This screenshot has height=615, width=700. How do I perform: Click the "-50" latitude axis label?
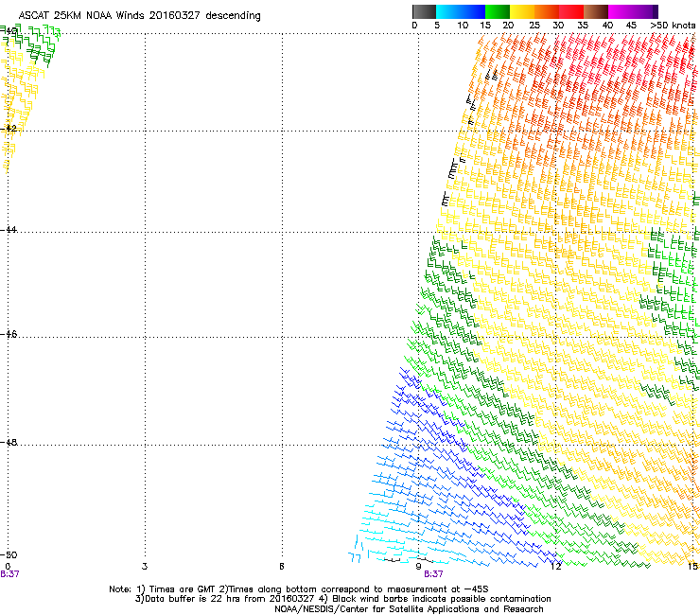[x=9, y=555]
